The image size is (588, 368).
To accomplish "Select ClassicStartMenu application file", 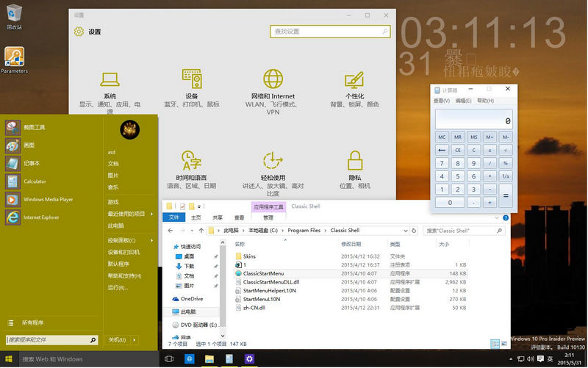I will click(x=351, y=273).
